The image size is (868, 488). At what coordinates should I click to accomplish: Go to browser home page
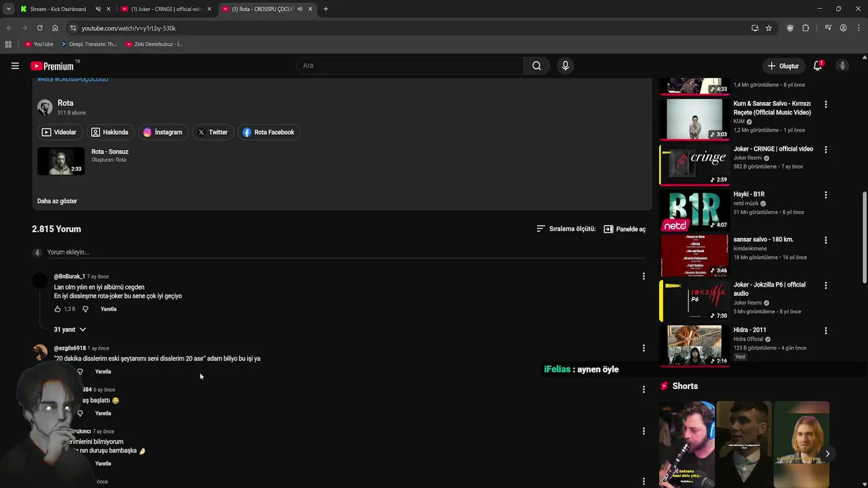click(55, 28)
